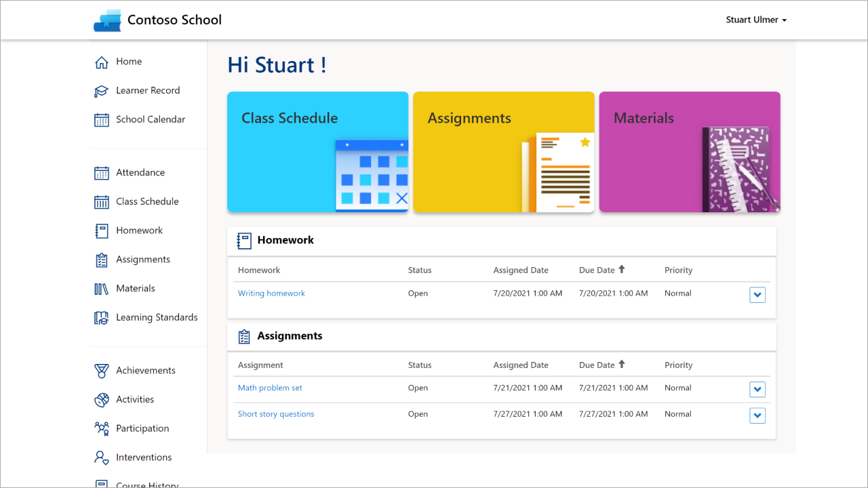The height and width of the screenshot is (488, 868).
Task: Open the Stuart Ulmer account dropdown
Action: [755, 20]
